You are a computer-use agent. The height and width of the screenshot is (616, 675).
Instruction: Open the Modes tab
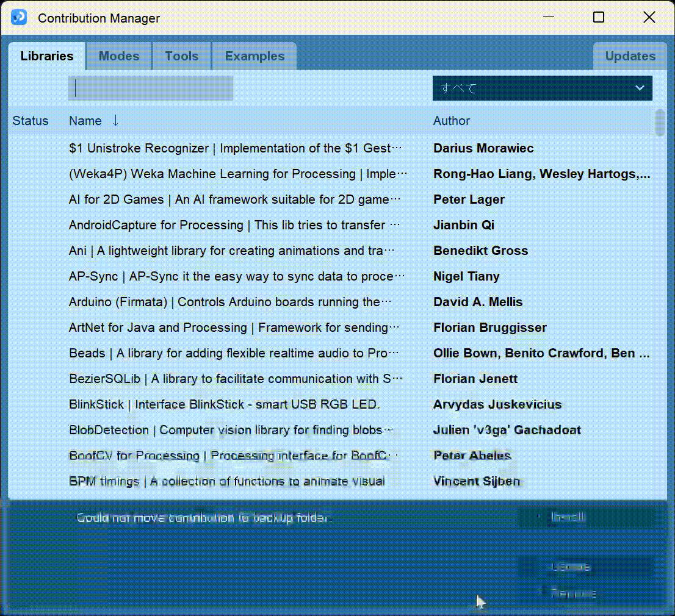tap(119, 56)
